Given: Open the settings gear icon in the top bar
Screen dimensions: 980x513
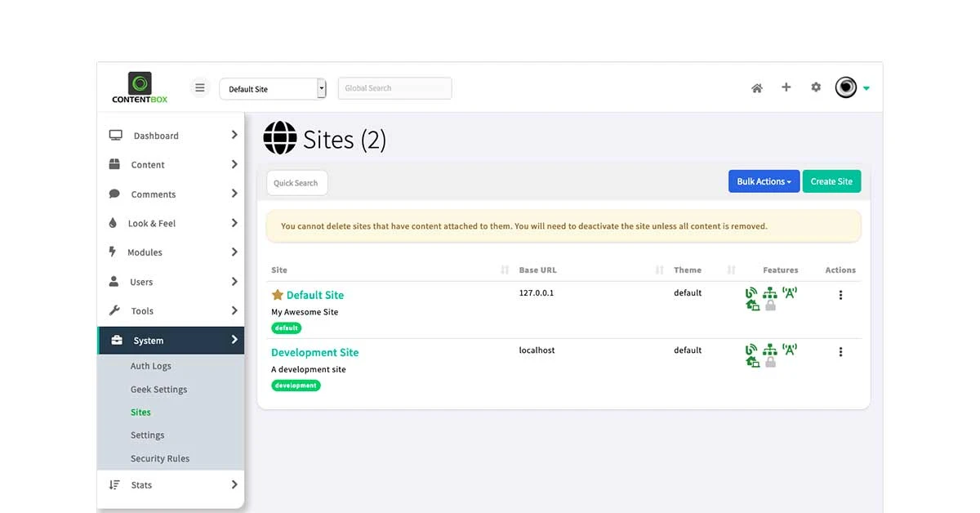Looking at the screenshot, I should point(816,87).
